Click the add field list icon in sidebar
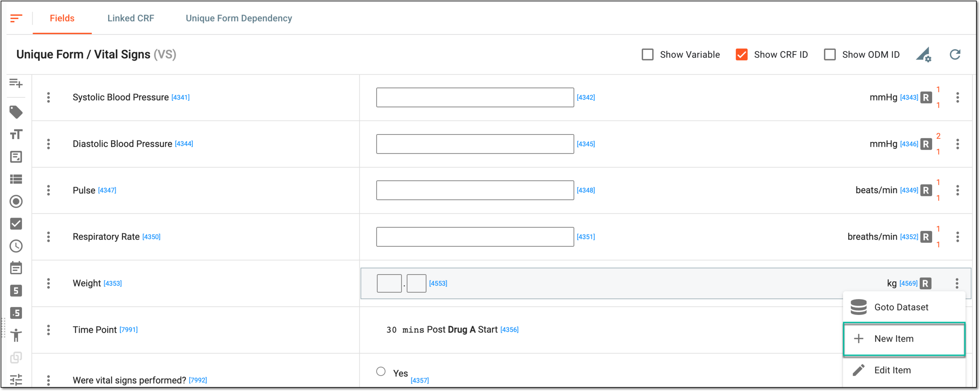This screenshot has width=980, height=391. click(16, 83)
